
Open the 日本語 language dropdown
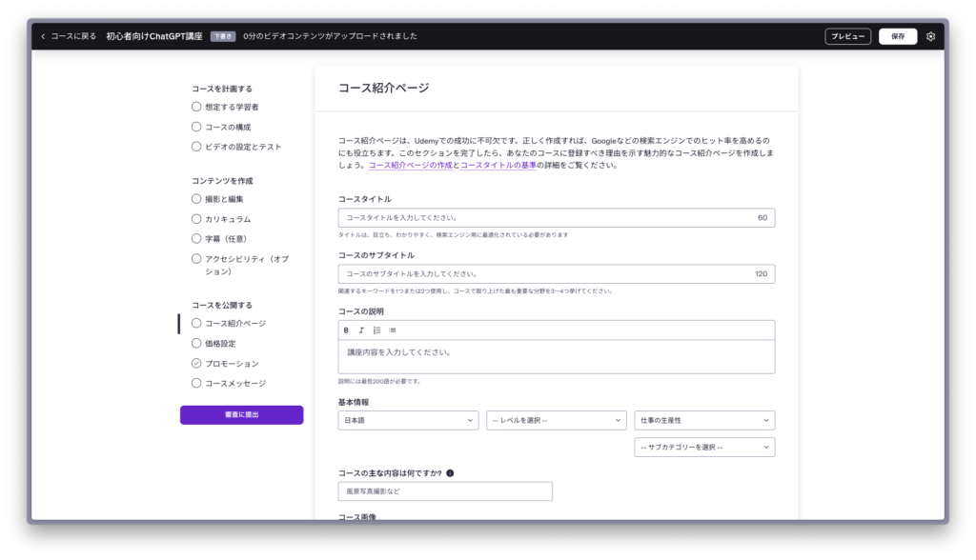408,420
